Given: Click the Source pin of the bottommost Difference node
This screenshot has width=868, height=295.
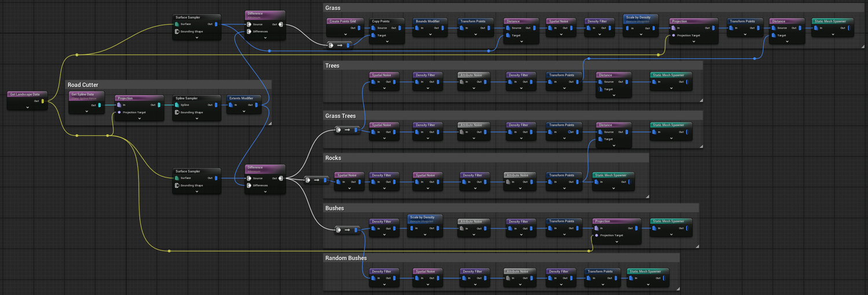Looking at the screenshot, I should pyautogui.click(x=249, y=178).
